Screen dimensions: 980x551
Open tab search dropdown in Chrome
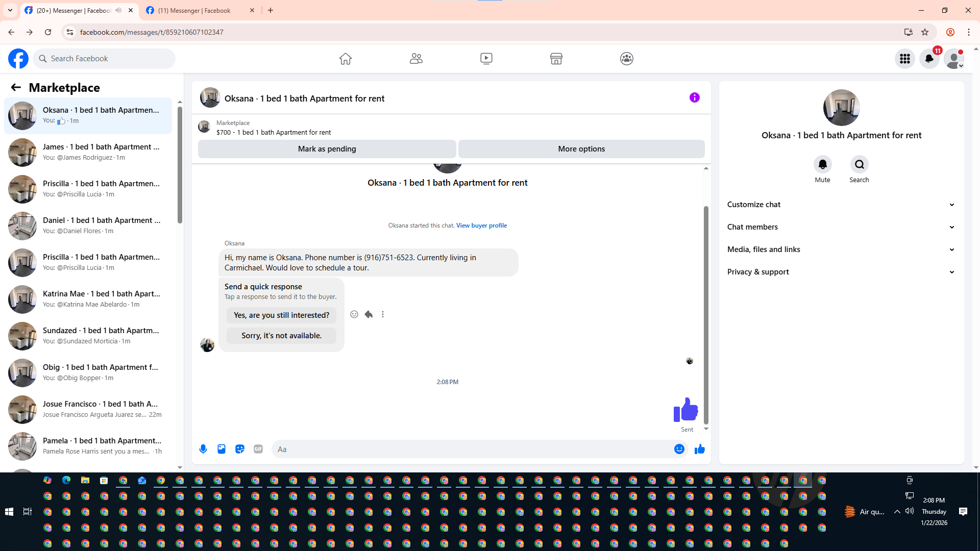[x=10, y=10]
